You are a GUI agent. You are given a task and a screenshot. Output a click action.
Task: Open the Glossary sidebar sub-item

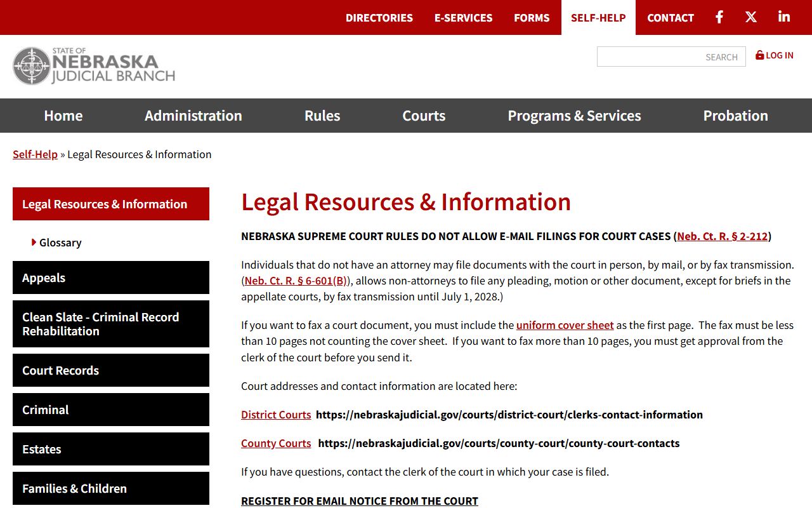(60, 243)
